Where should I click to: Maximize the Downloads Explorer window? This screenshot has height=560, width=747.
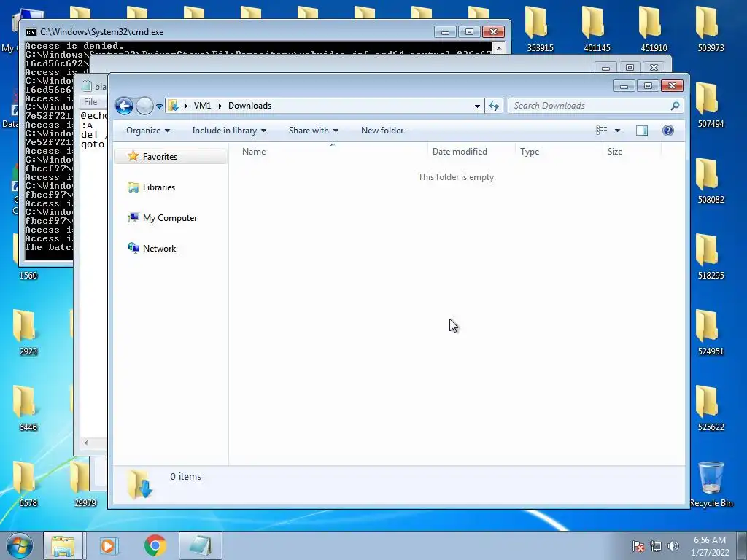648,86
